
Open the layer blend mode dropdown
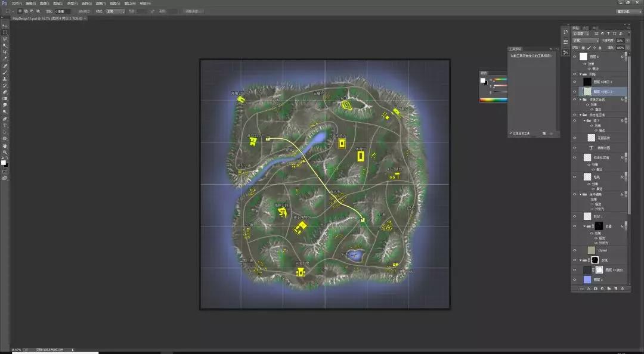tap(586, 41)
